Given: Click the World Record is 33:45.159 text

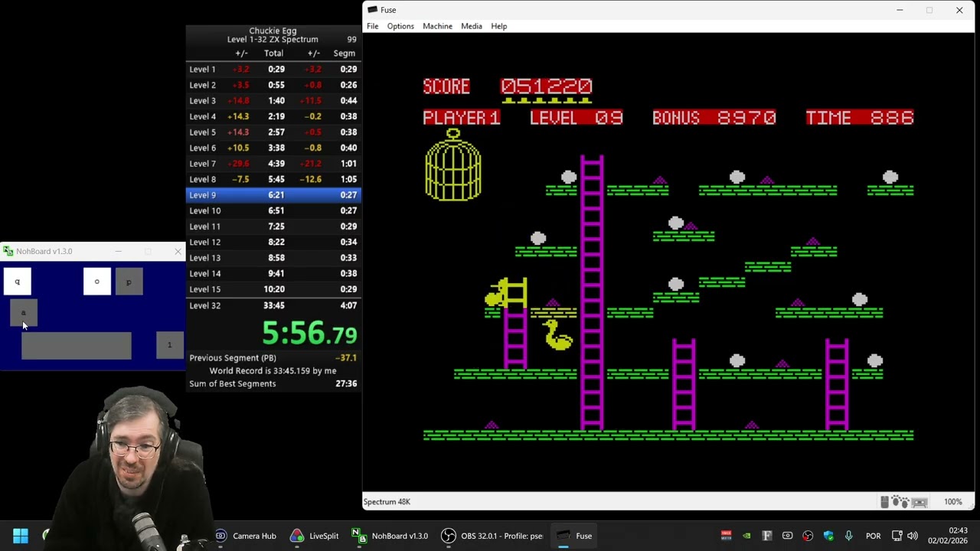Looking at the screenshot, I should 273,370.
